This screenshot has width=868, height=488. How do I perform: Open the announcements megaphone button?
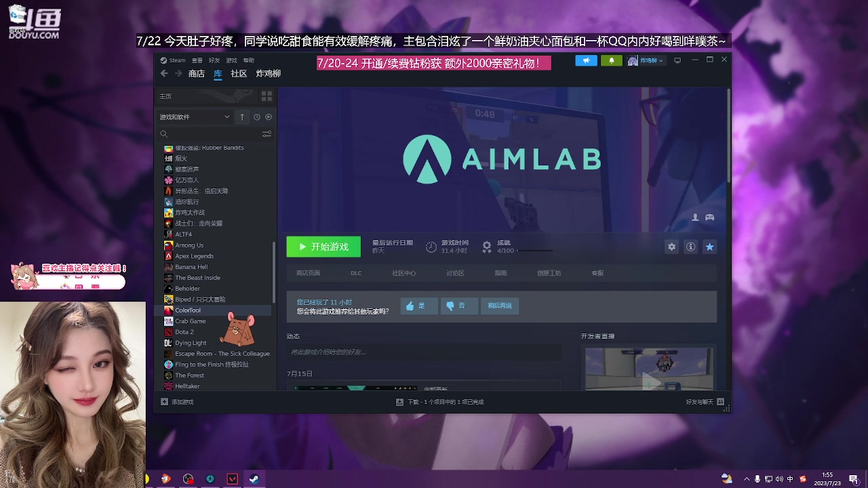(587, 60)
